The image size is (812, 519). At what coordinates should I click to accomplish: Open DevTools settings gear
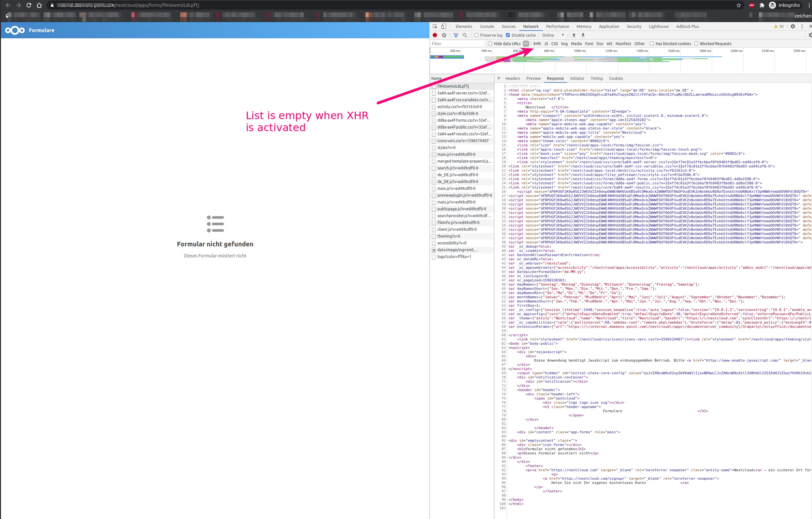[793, 26]
